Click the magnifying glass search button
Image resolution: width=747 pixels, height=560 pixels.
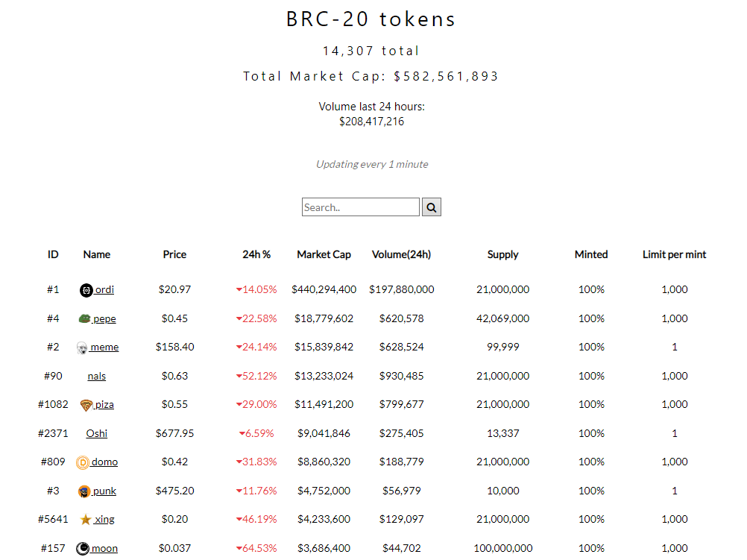tap(432, 207)
